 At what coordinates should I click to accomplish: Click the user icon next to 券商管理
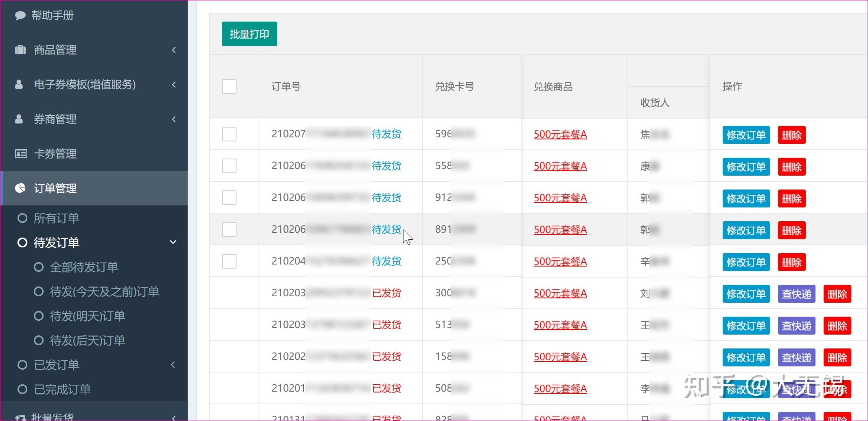pyautogui.click(x=19, y=119)
